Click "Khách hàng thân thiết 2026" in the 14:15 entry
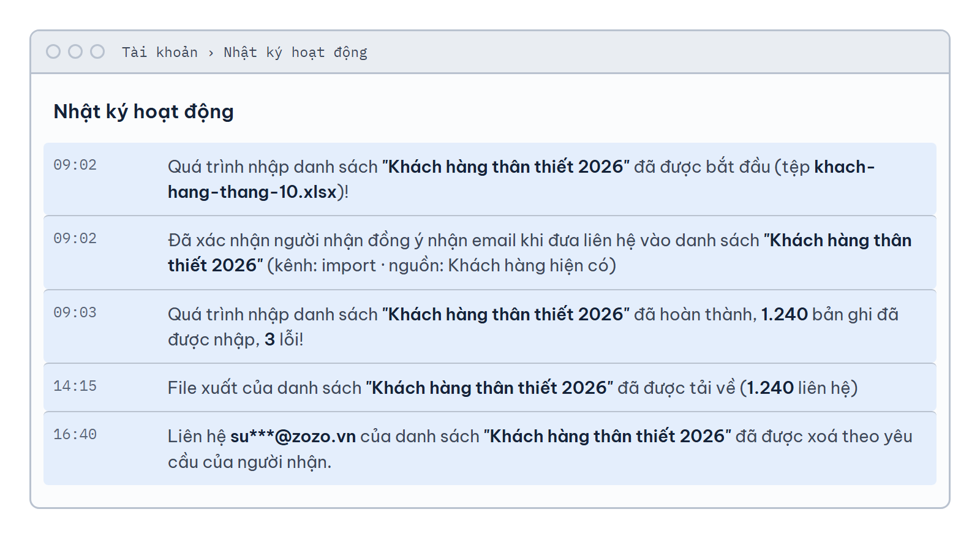The image size is (980, 539). pos(489,388)
